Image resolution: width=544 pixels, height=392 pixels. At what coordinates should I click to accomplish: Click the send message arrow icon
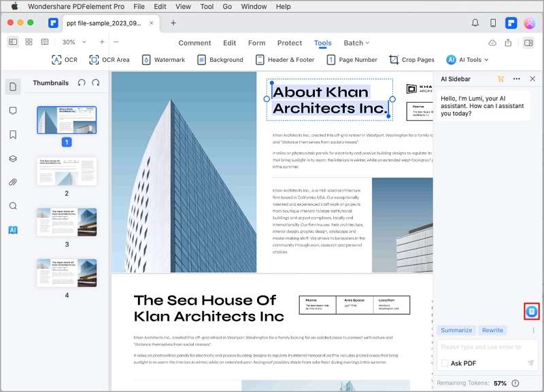tap(530, 363)
